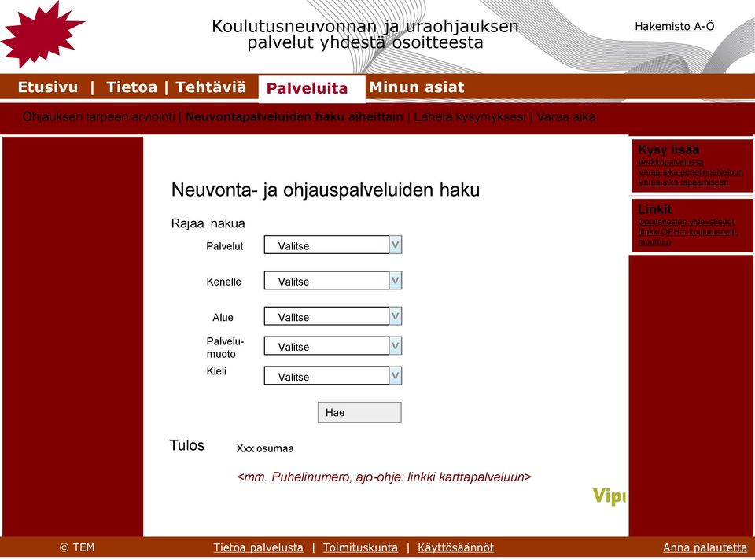Open the Hakemisto A-Ö index link

[x=674, y=27]
